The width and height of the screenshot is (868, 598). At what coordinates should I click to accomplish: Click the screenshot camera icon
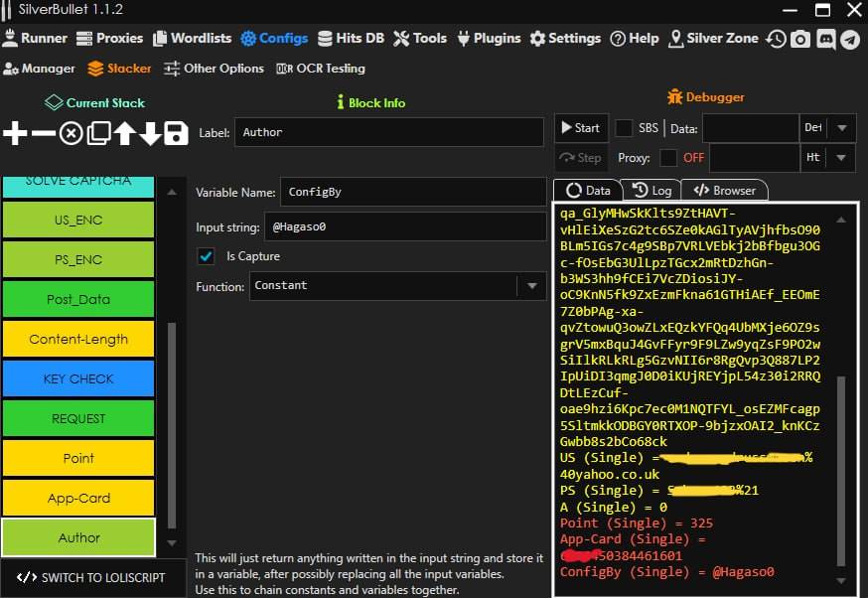coord(800,39)
